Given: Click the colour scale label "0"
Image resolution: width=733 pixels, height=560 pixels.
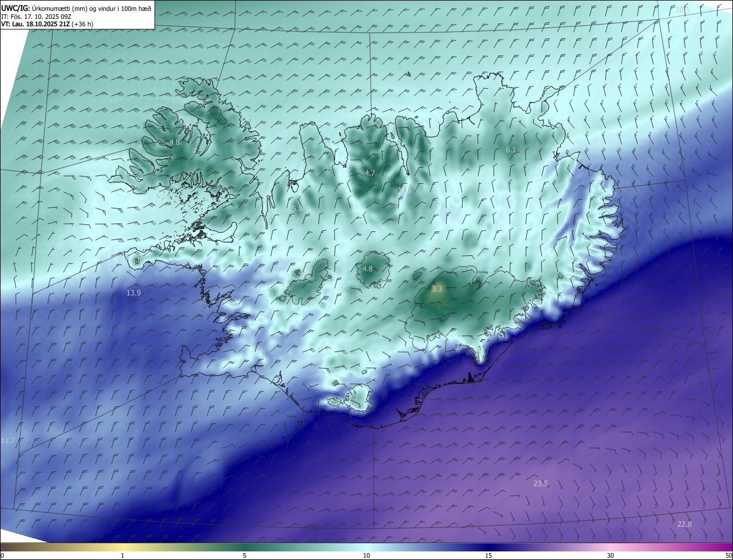Looking at the screenshot, I should click(x=2, y=556).
